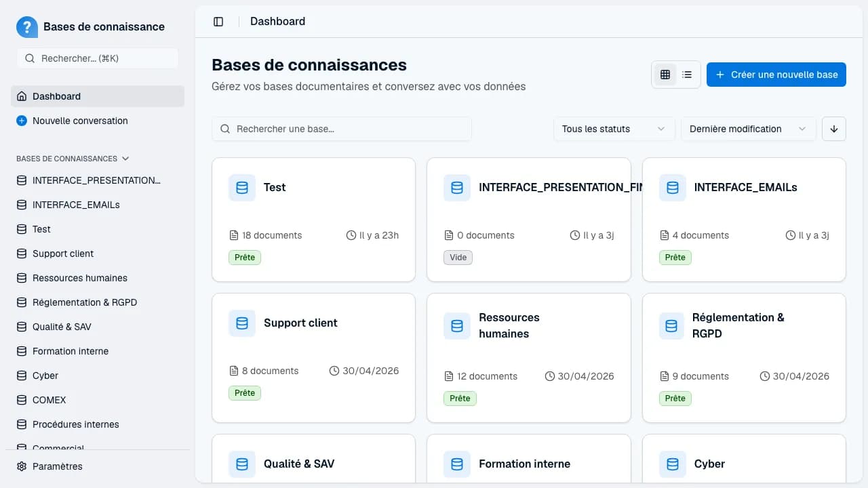The width and height of the screenshot is (868, 488).
Task: Click Formation interne card database icon
Action: click(457, 464)
